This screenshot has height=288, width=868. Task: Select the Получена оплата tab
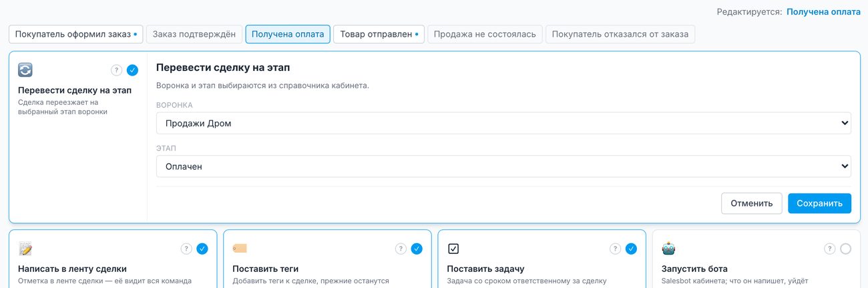288,34
